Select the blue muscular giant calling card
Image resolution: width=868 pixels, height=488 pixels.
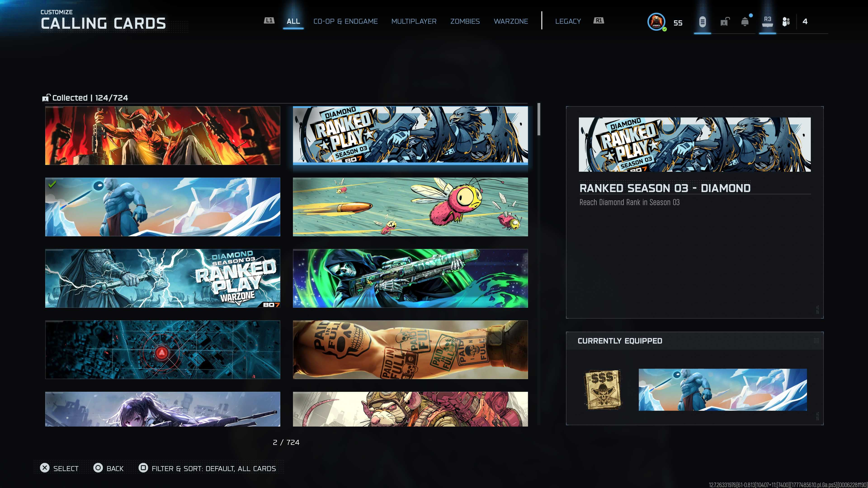[163, 207]
